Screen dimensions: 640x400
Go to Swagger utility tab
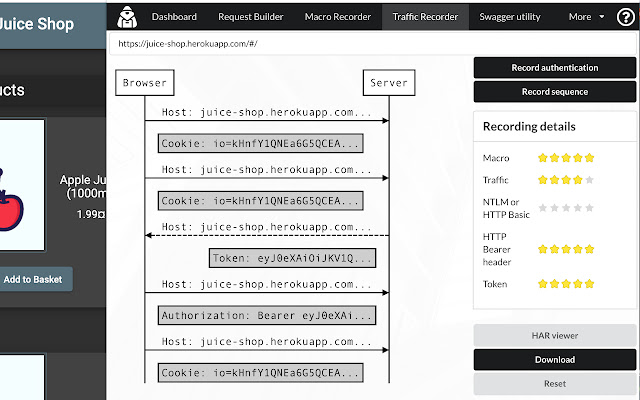pyautogui.click(x=510, y=17)
